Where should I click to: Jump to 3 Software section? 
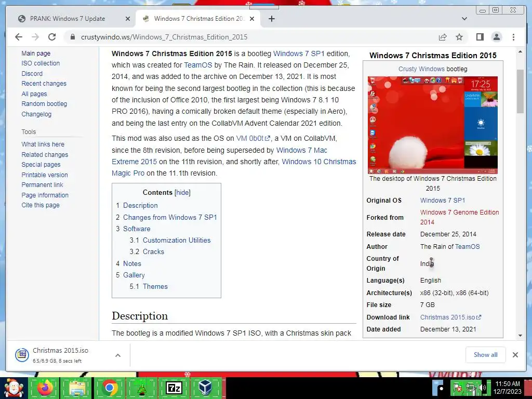(133, 229)
